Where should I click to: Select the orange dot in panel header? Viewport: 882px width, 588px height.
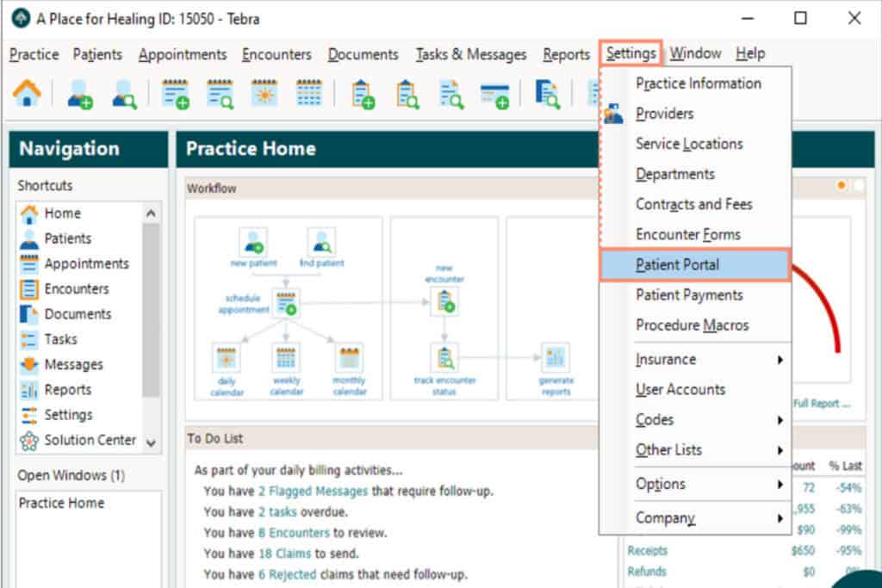point(842,186)
